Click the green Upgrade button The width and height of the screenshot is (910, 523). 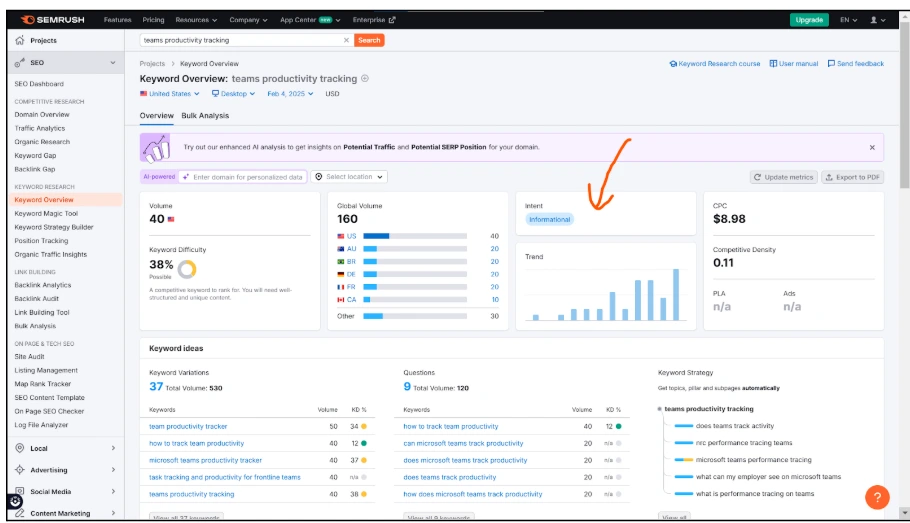point(809,20)
